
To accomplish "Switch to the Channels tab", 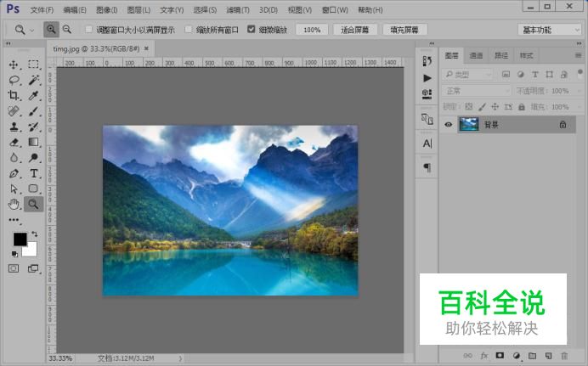I will pos(476,55).
